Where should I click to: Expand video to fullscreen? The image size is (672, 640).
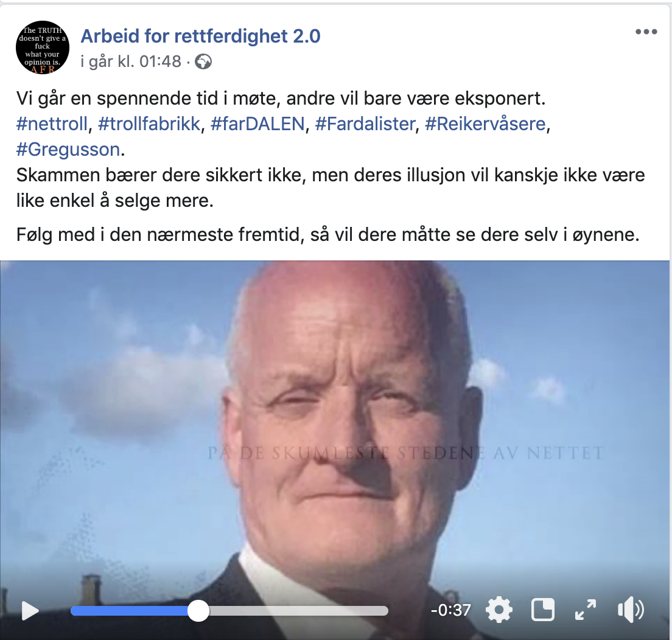[x=586, y=610]
